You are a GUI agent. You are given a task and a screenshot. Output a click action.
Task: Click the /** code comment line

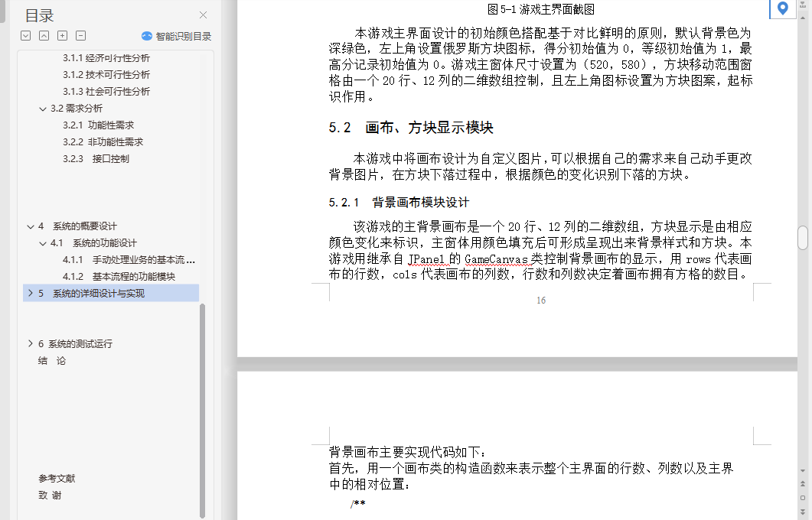click(358, 503)
